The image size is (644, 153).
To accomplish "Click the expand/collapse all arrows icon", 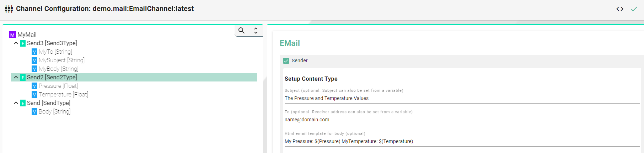I will (256, 31).
